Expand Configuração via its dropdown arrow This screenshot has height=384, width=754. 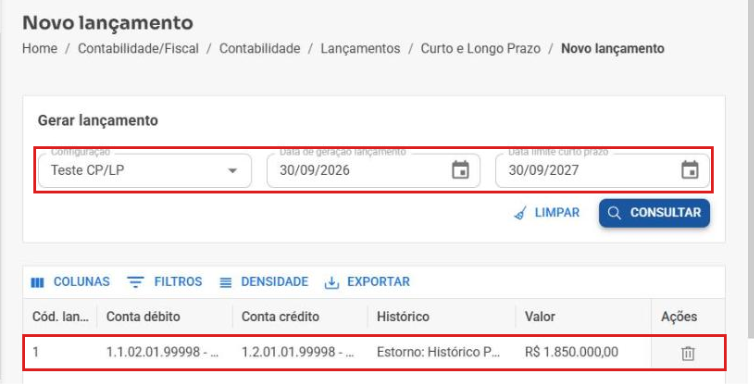point(233,171)
